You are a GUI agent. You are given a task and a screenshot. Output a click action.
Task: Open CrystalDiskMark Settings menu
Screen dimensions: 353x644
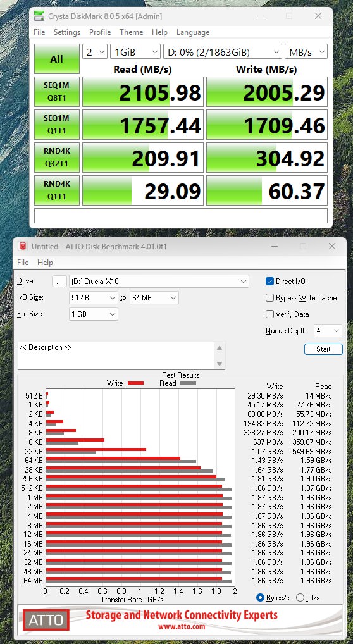point(67,32)
